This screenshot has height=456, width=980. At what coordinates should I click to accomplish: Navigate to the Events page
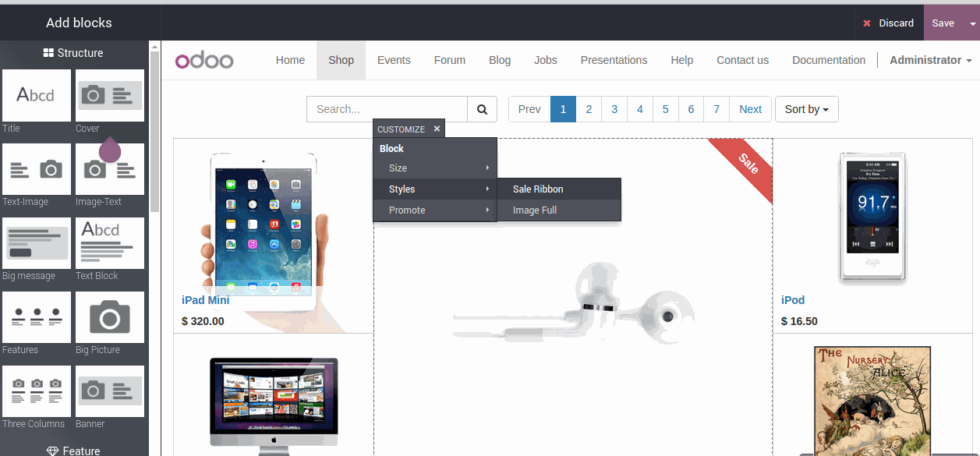(x=394, y=60)
